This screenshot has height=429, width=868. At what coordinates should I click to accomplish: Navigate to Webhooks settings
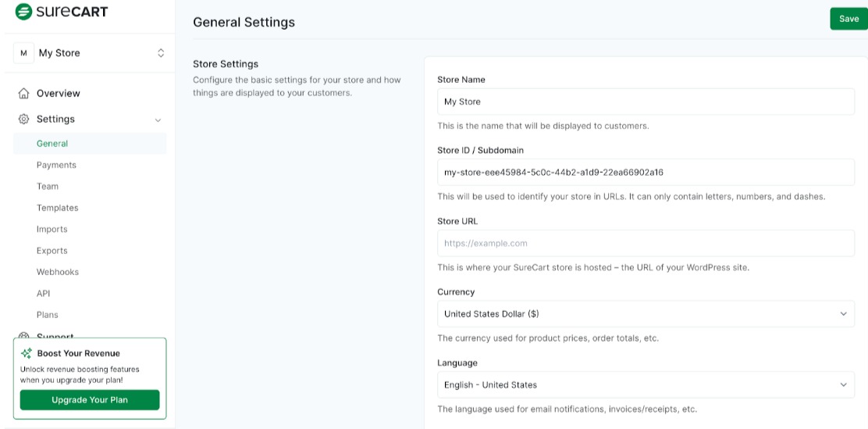click(58, 272)
